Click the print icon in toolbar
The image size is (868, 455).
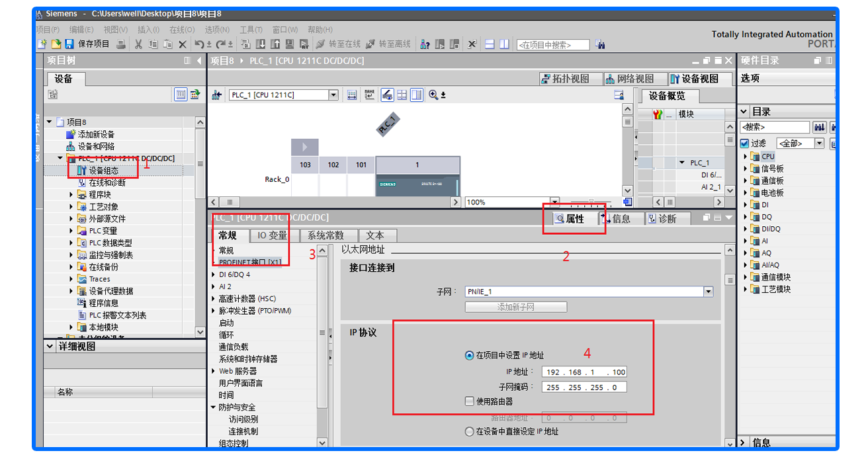click(120, 44)
